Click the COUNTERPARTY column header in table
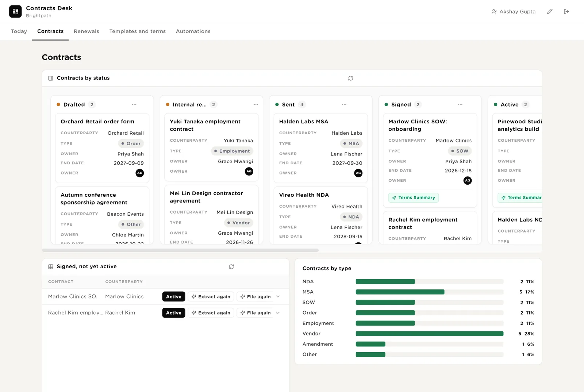The image size is (584, 392). tap(124, 282)
